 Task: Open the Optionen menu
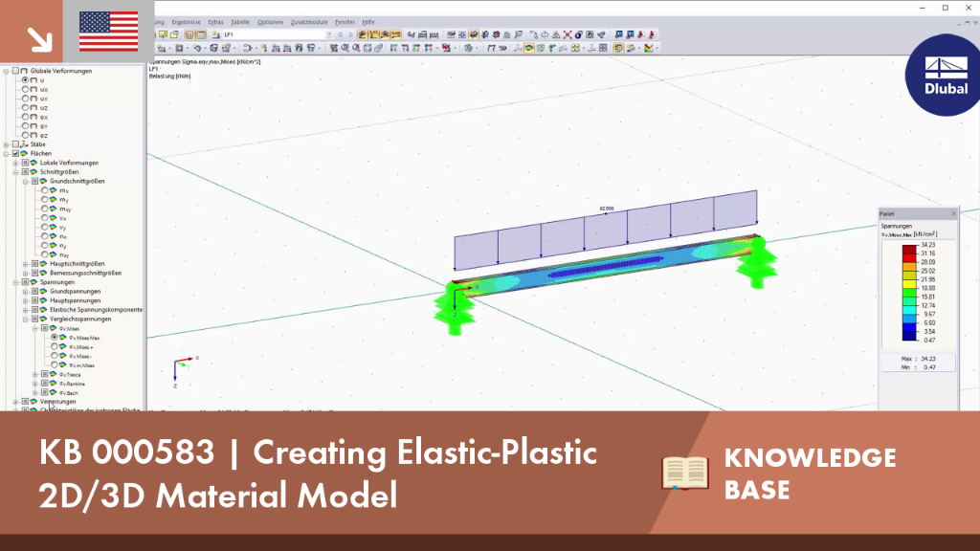(271, 22)
